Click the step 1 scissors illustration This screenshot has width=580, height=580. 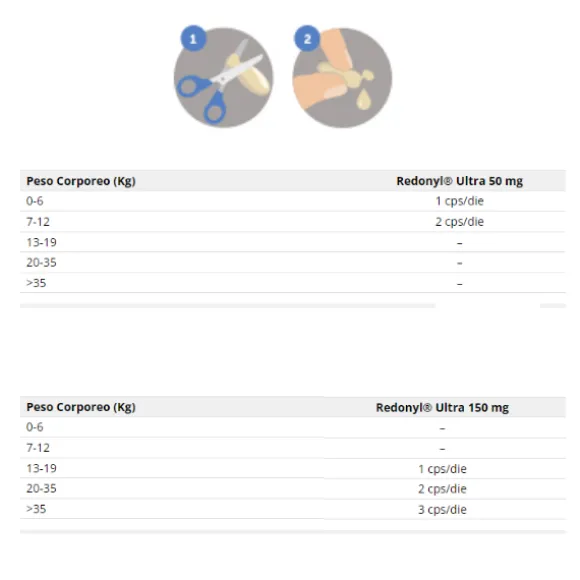point(223,78)
